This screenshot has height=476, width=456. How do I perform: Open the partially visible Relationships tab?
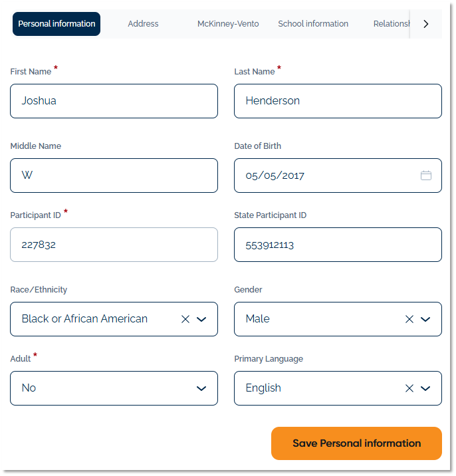click(391, 24)
